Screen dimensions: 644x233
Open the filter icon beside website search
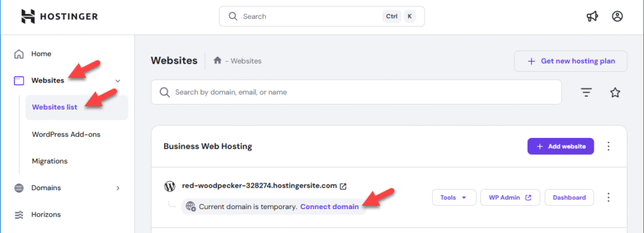(586, 93)
